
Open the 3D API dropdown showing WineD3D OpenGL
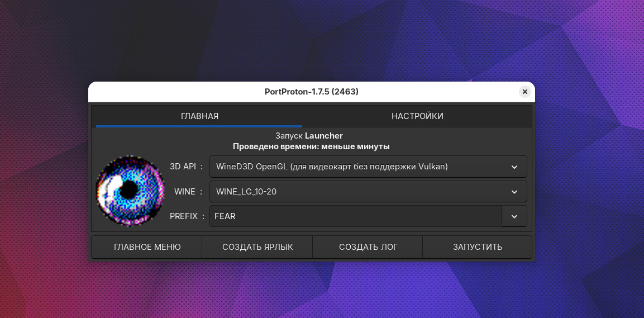tap(357, 167)
